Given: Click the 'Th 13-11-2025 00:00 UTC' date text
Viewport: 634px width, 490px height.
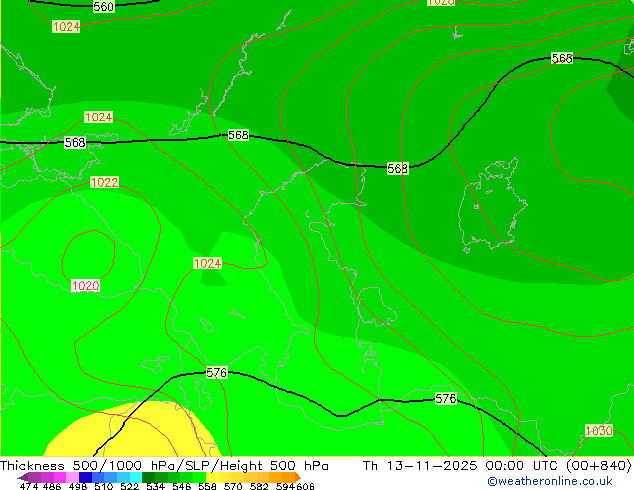Looking at the screenshot, I should 460,466.
